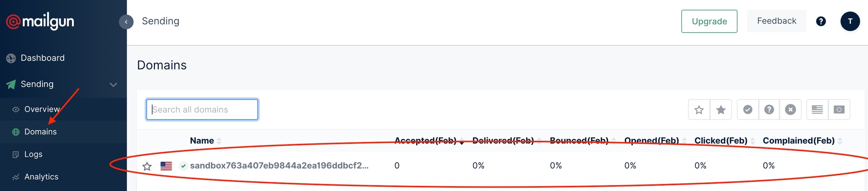Screen dimensions: 868x191
Task: Toggle the verified domains checkmark filter
Action: click(748, 110)
